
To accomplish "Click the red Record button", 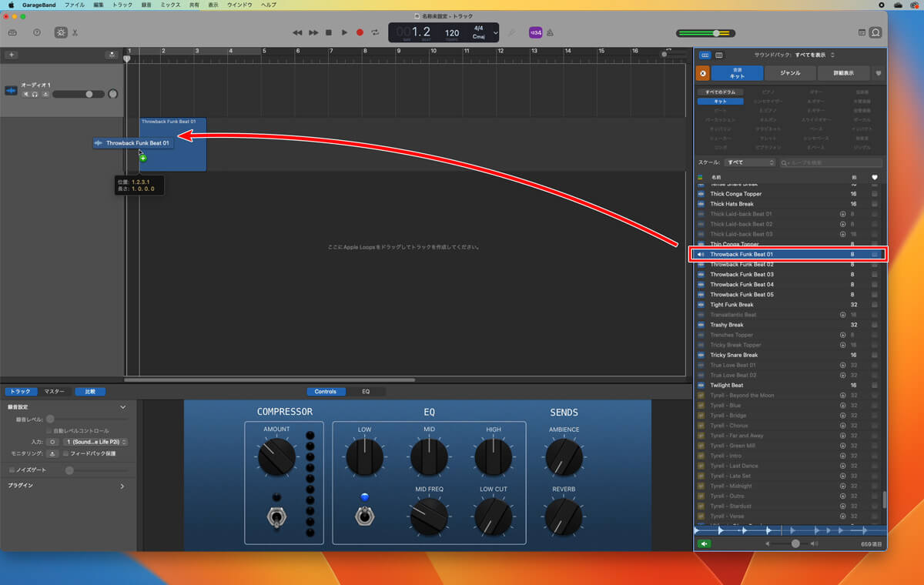I will (360, 32).
